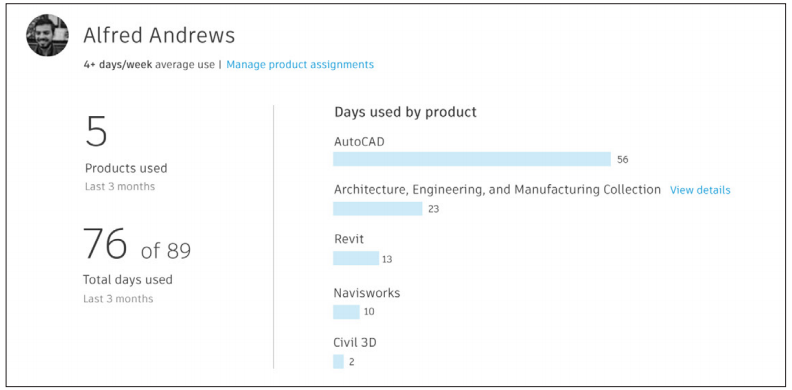Click Alfred Andrews' profile avatar
Image resolution: width=792 pixels, height=390 pixels.
coord(47,35)
